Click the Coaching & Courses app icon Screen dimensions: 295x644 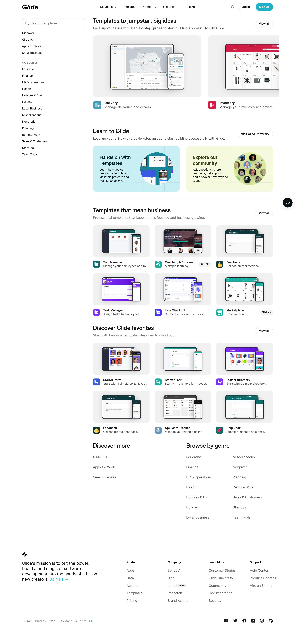click(158, 264)
